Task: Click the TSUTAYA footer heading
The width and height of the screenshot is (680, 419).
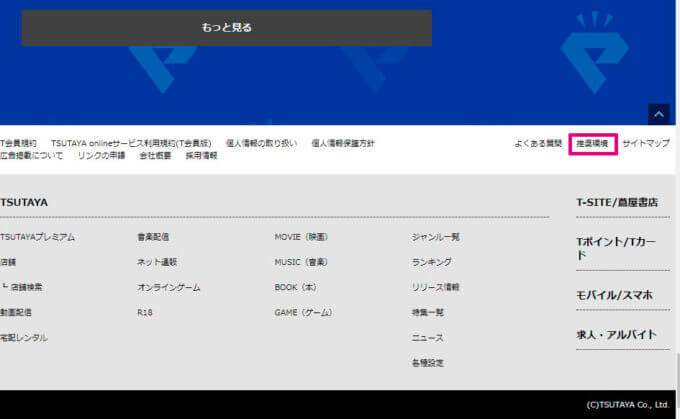Action: coord(24,203)
